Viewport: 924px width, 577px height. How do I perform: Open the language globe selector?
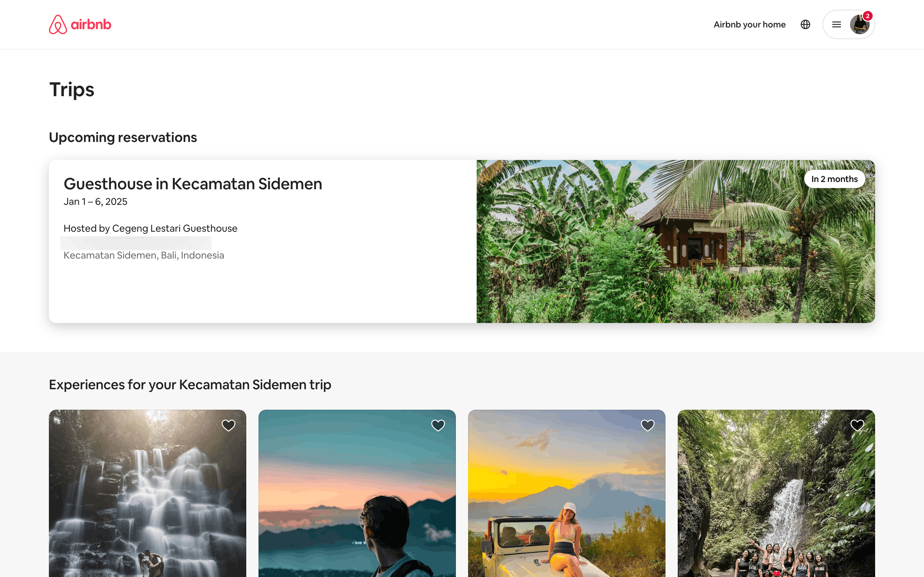click(805, 24)
